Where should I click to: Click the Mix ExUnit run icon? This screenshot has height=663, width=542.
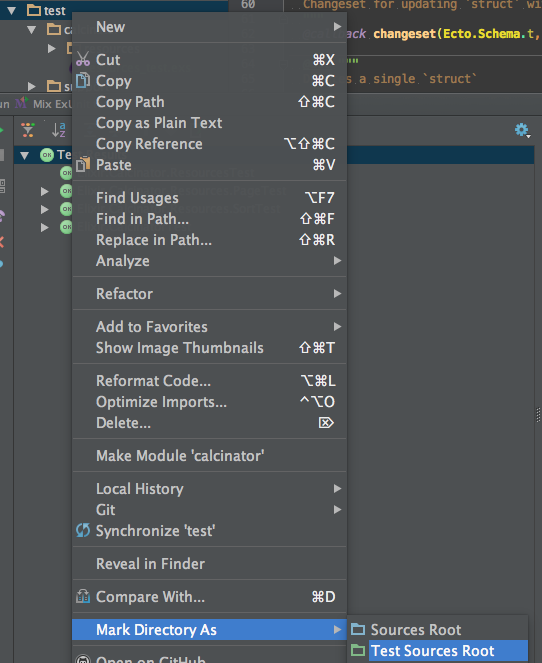point(21,103)
